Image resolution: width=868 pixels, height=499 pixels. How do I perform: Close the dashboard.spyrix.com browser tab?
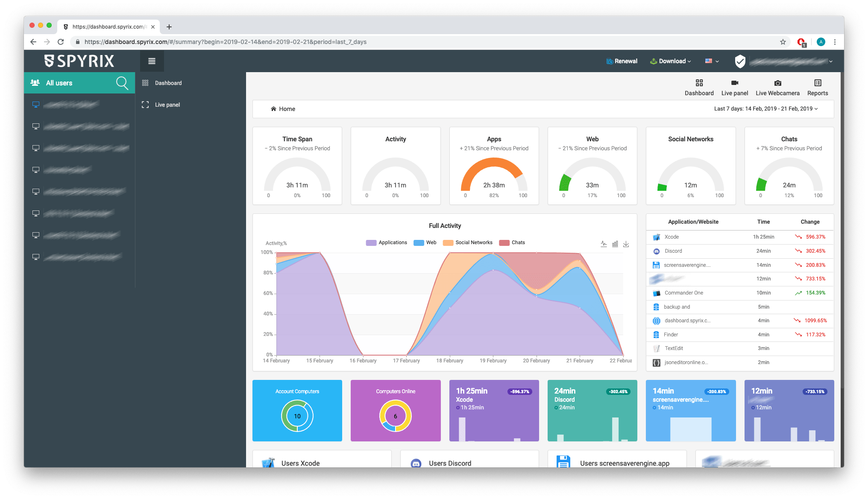[153, 27]
